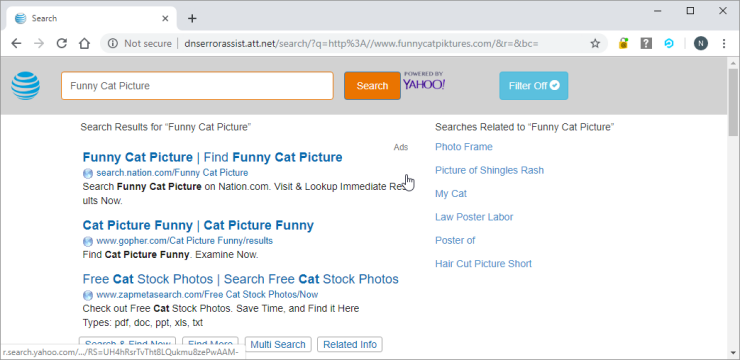The width and height of the screenshot is (740, 360).
Task: Select the Search browser tab
Action: (92, 18)
